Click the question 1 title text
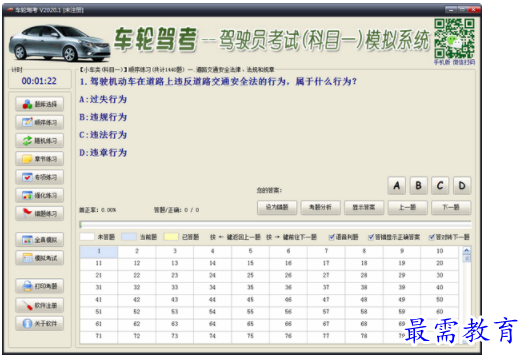 (218, 82)
